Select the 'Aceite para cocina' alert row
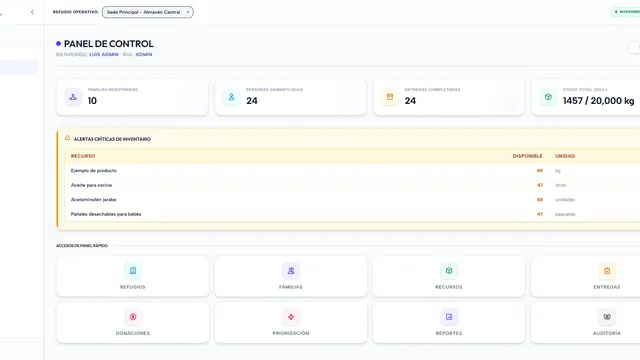The image size is (640, 360). (352, 185)
